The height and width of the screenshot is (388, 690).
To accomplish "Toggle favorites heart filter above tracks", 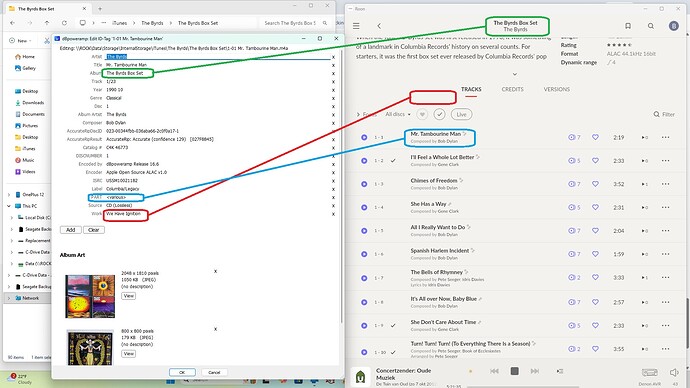I will [x=422, y=114].
